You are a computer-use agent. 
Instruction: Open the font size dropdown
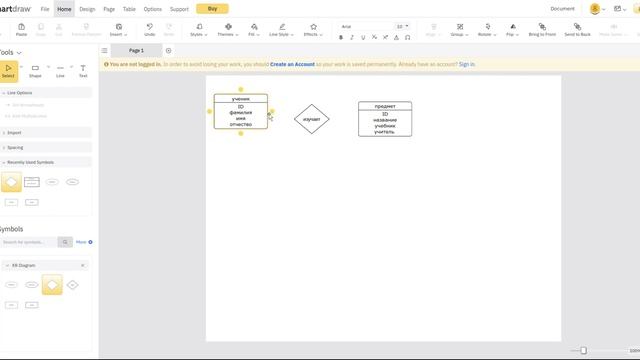pyautogui.click(x=402, y=27)
